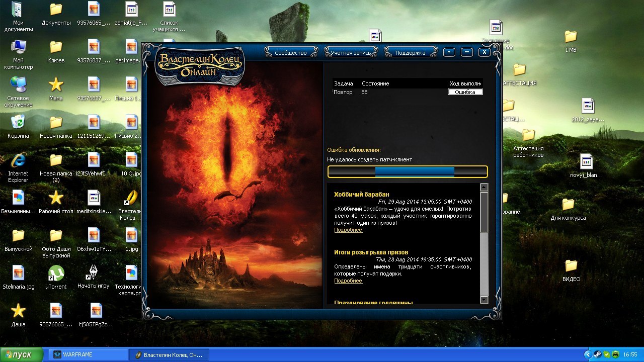This screenshot has height=362, width=644.
Task: Launch µTorrent from desktop shortcut
Action: click(x=56, y=277)
